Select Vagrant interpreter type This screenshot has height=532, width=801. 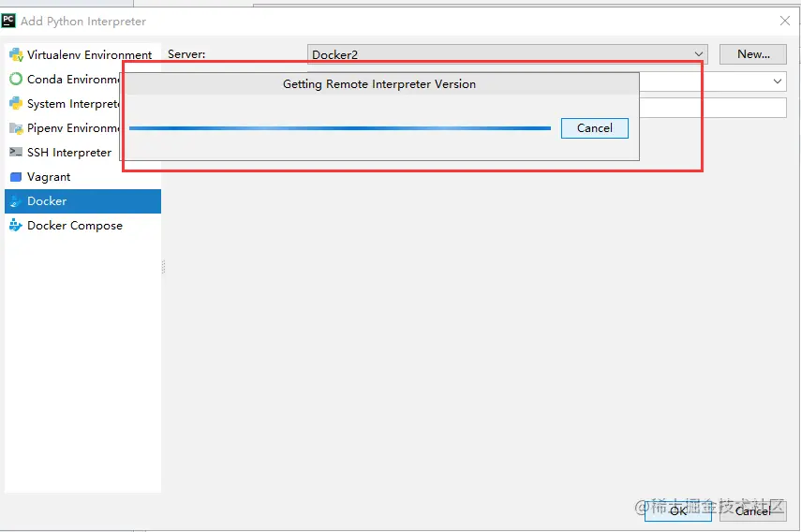[82, 177]
